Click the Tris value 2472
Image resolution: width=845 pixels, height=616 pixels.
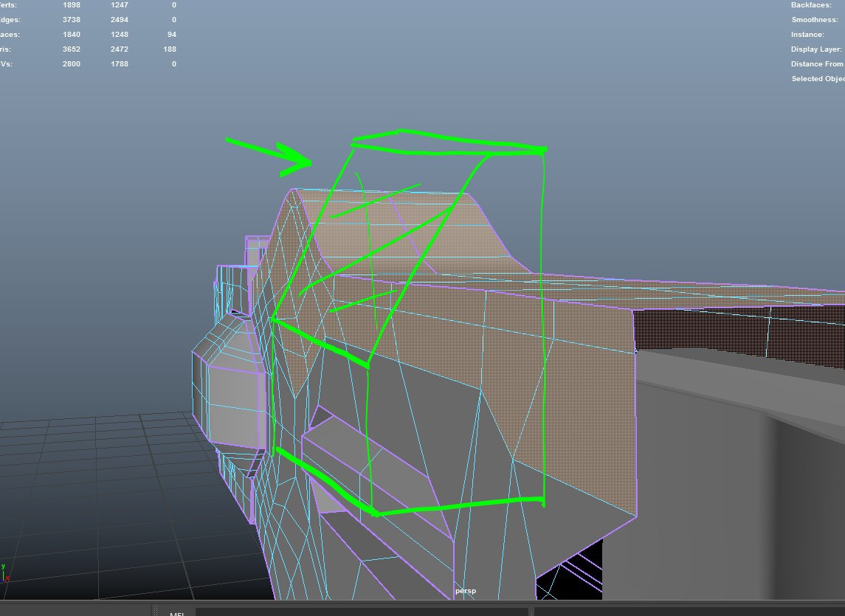[119, 49]
